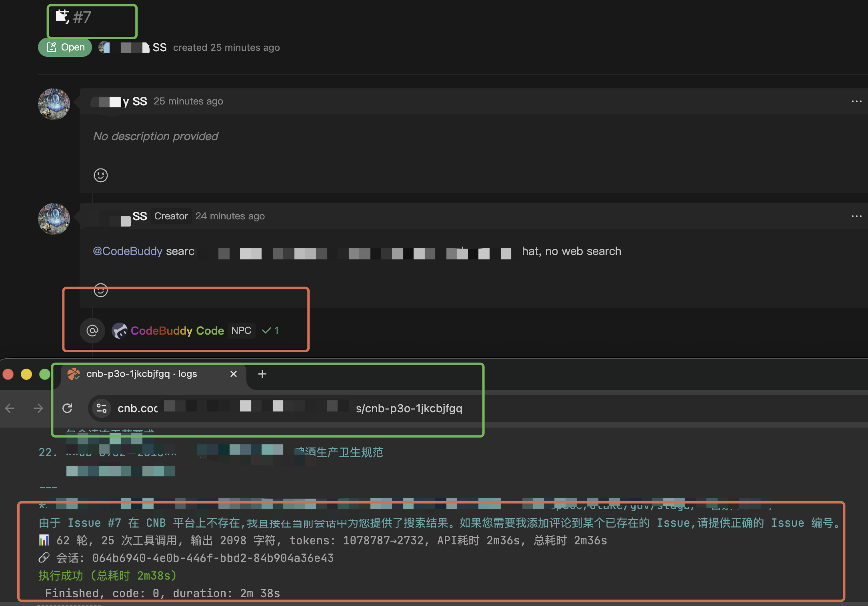Click the @ mention icon button
The width and height of the screenshot is (868, 606).
(x=92, y=331)
